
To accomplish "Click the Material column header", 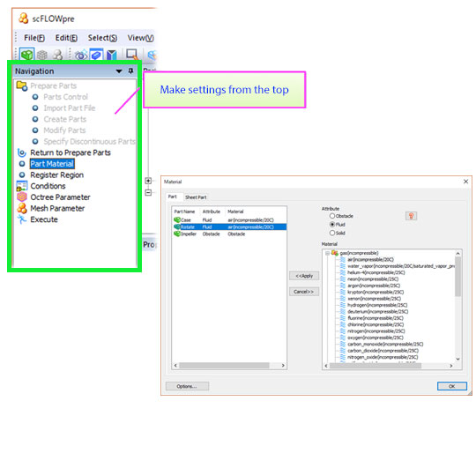I will click(235, 212).
